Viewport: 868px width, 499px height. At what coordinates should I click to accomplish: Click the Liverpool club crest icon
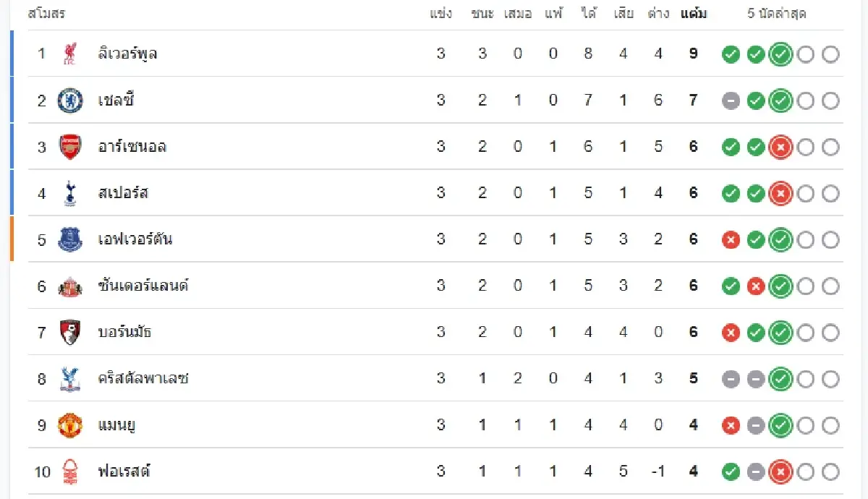click(x=70, y=54)
